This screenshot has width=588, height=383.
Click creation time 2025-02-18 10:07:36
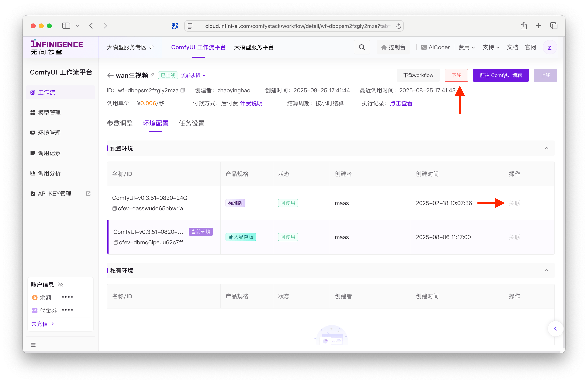tap(444, 203)
